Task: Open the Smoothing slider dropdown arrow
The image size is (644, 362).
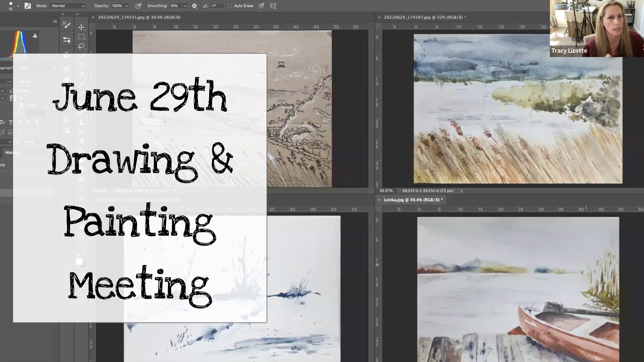Action: point(185,6)
